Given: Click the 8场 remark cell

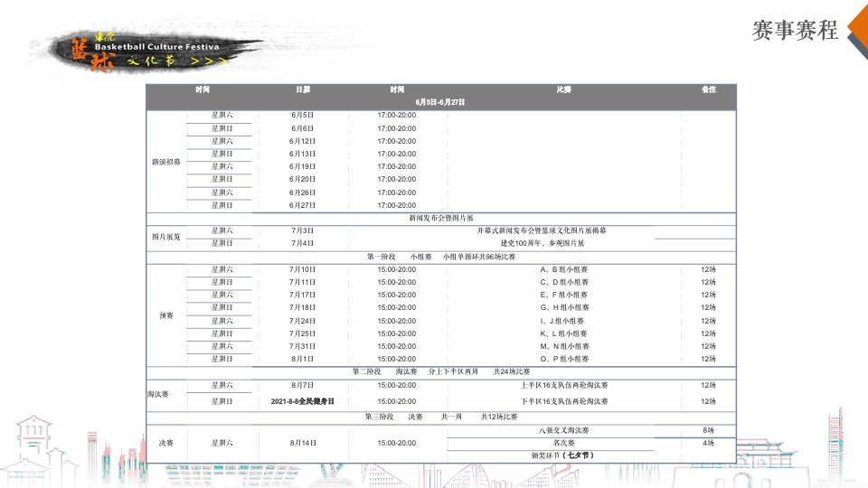Looking at the screenshot, I should click(x=708, y=430).
